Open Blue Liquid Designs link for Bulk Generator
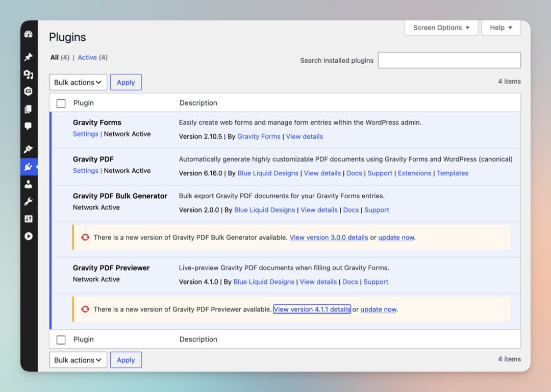This screenshot has height=392, width=551. coord(265,210)
